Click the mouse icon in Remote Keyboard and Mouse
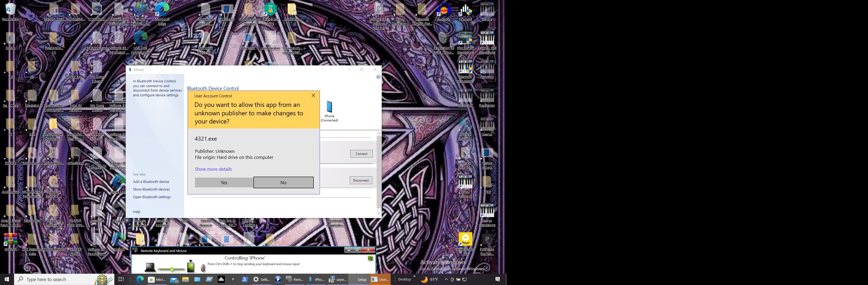The image size is (868, 285). (x=203, y=268)
